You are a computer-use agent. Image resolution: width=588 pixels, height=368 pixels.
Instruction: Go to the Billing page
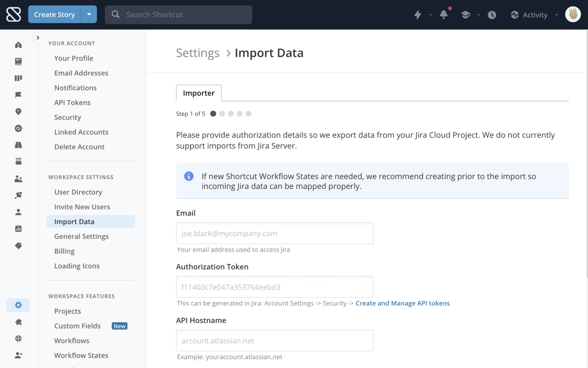pyautogui.click(x=65, y=251)
